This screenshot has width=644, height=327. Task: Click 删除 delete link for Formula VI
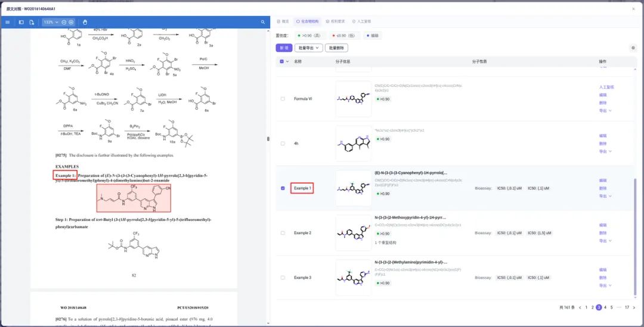pyautogui.click(x=602, y=102)
